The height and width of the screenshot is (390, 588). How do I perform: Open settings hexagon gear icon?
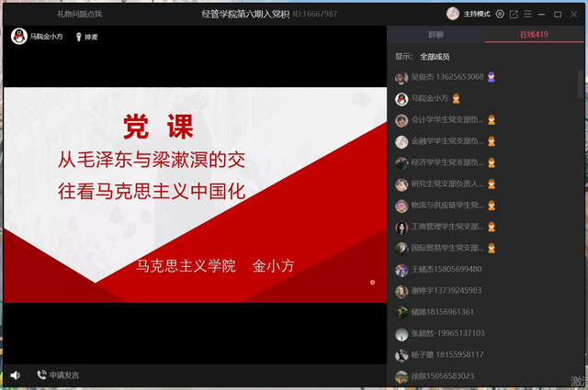[499, 14]
